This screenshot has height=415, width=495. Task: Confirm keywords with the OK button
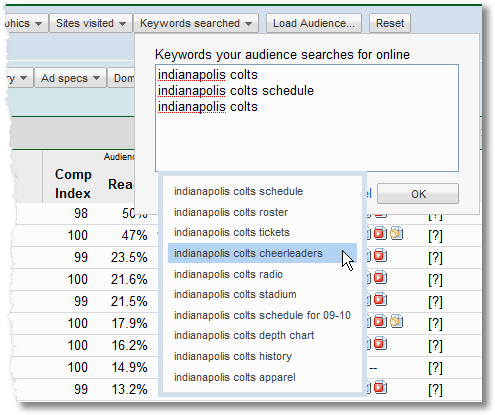pos(418,194)
